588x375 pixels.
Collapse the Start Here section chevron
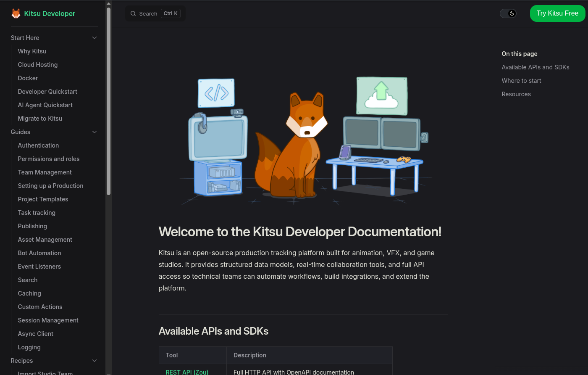click(94, 38)
